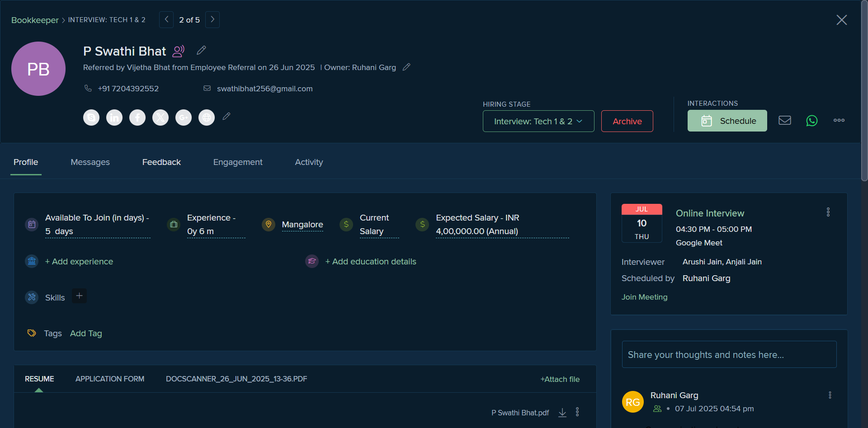Edit Mangalore location value
Viewport: 868px width, 428px height.
click(302, 225)
